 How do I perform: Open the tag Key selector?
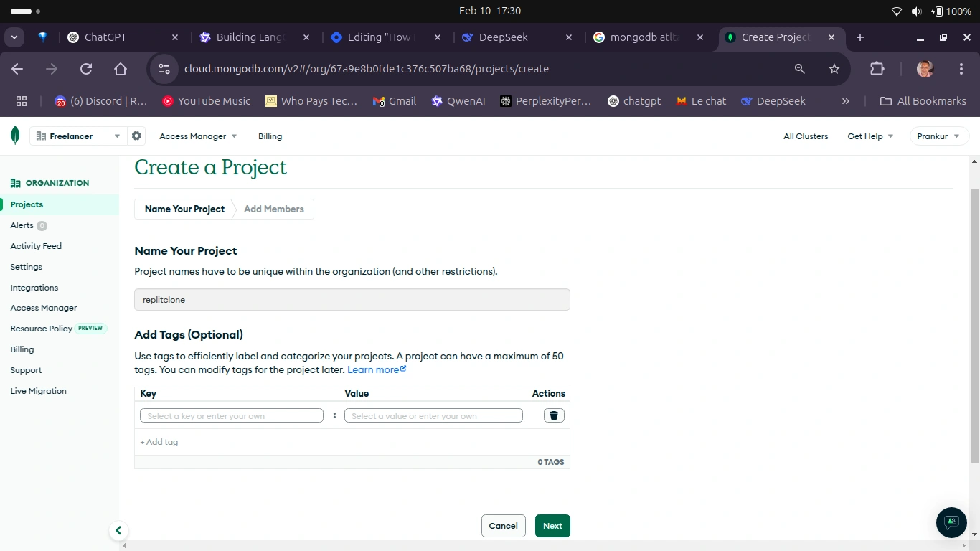tap(231, 415)
